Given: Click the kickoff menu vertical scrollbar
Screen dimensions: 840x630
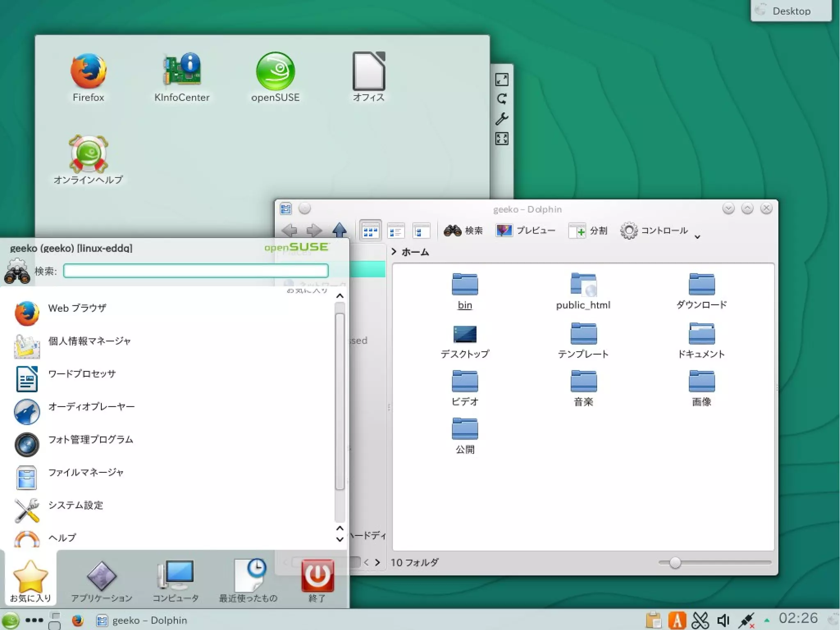Looking at the screenshot, I should (x=340, y=401).
